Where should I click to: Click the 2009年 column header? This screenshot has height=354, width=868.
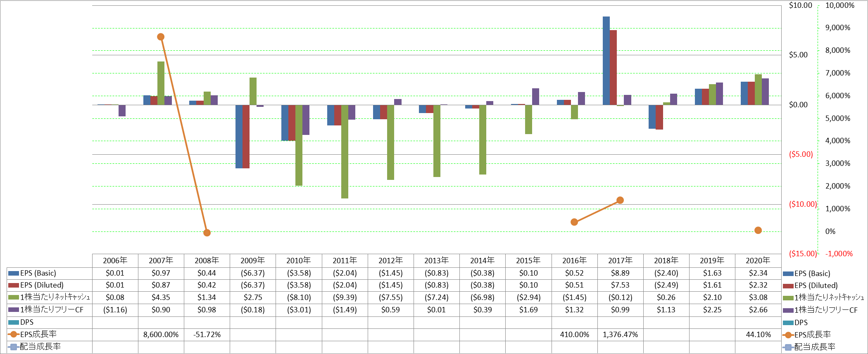click(253, 261)
